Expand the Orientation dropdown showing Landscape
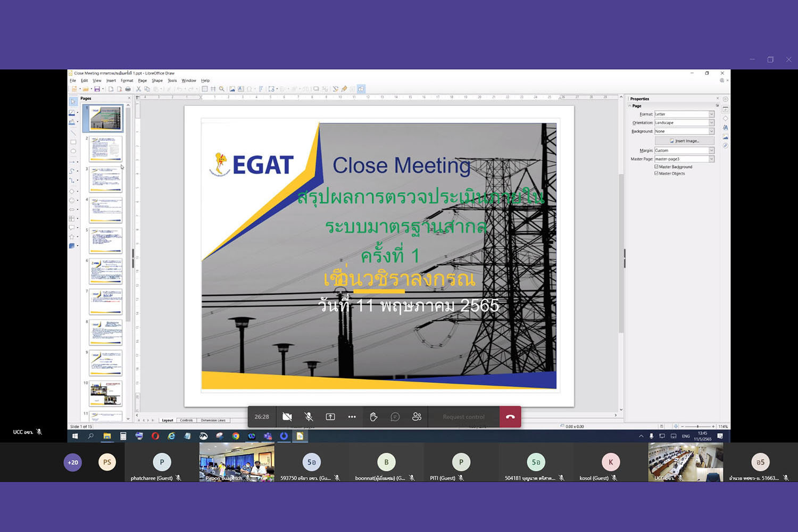The height and width of the screenshot is (532, 798). (x=711, y=123)
